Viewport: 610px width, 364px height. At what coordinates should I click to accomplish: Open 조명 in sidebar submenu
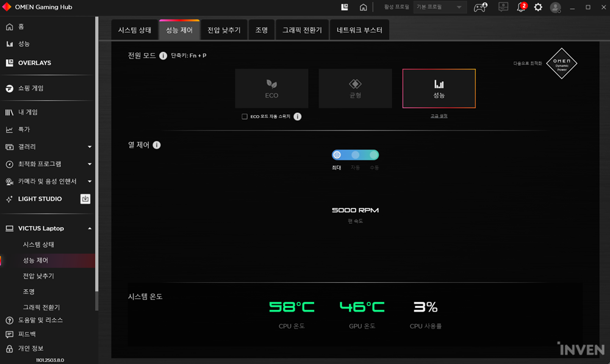click(29, 291)
